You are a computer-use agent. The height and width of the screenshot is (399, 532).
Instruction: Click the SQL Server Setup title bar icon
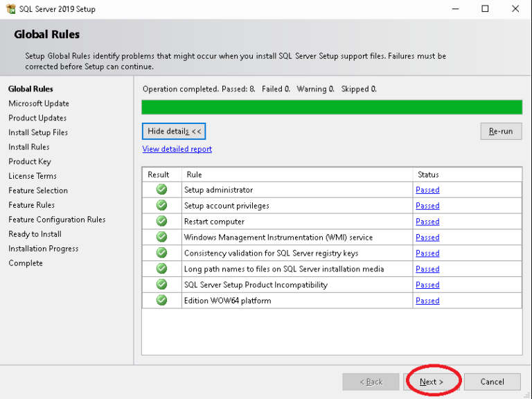click(x=11, y=9)
